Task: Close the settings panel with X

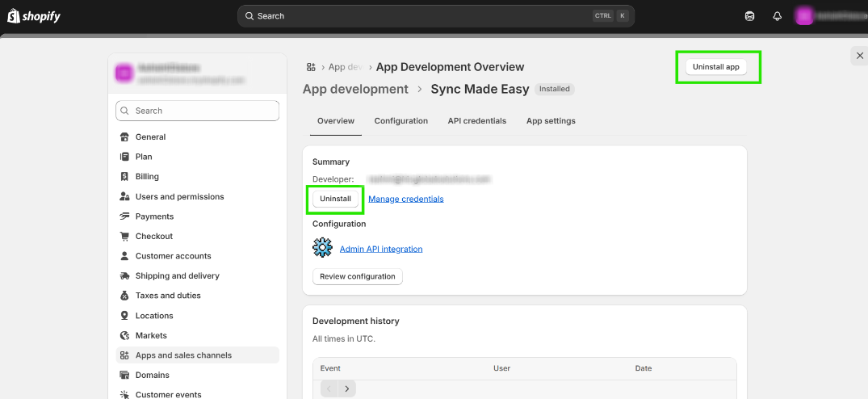Action: coord(859,55)
